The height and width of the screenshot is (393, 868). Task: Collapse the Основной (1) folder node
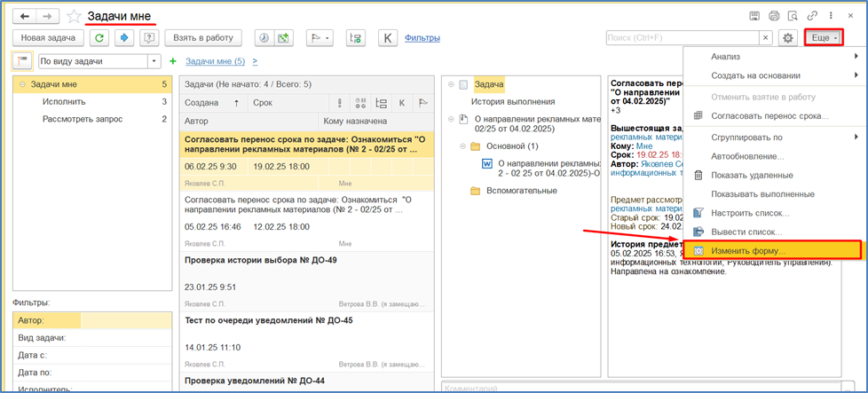462,146
